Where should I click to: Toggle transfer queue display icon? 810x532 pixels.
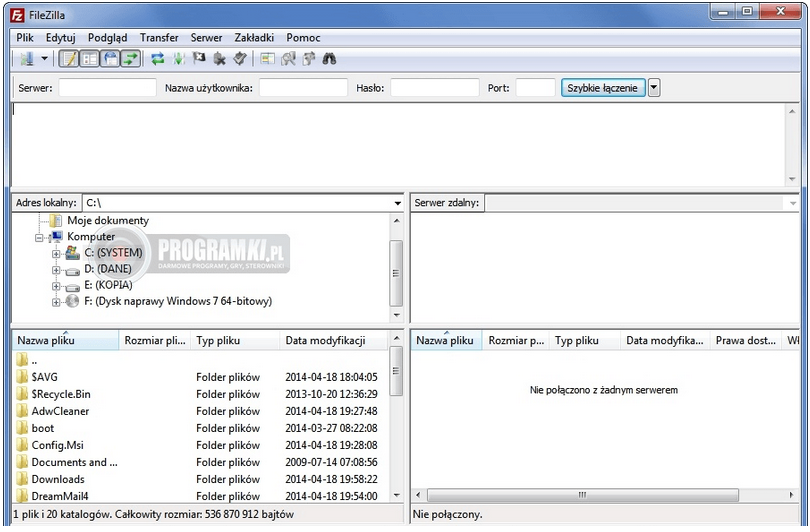[131, 59]
